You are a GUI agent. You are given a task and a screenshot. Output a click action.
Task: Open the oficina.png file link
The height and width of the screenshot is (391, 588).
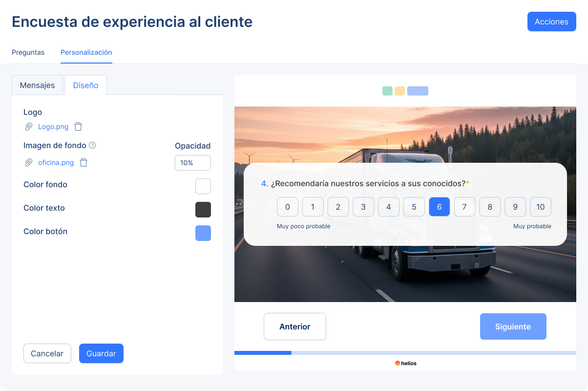click(55, 162)
